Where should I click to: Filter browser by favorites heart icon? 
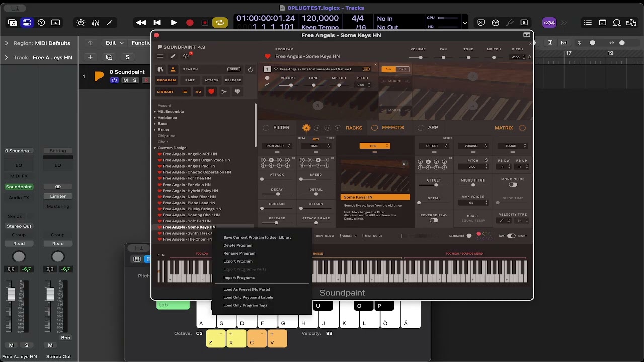click(211, 92)
